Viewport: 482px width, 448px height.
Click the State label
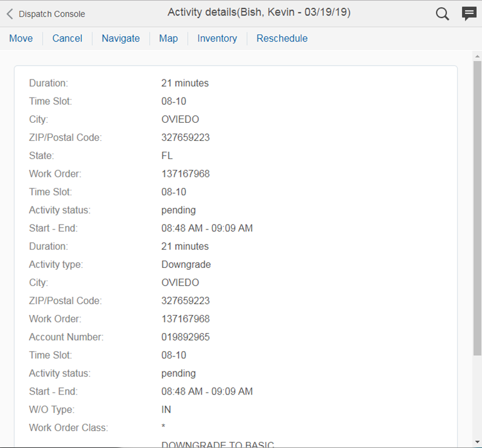coord(42,156)
